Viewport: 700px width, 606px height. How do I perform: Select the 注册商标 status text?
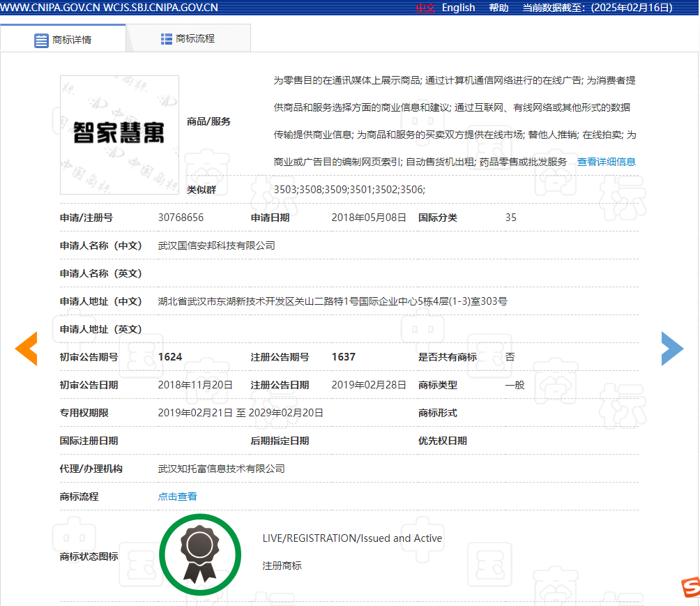coord(282,566)
